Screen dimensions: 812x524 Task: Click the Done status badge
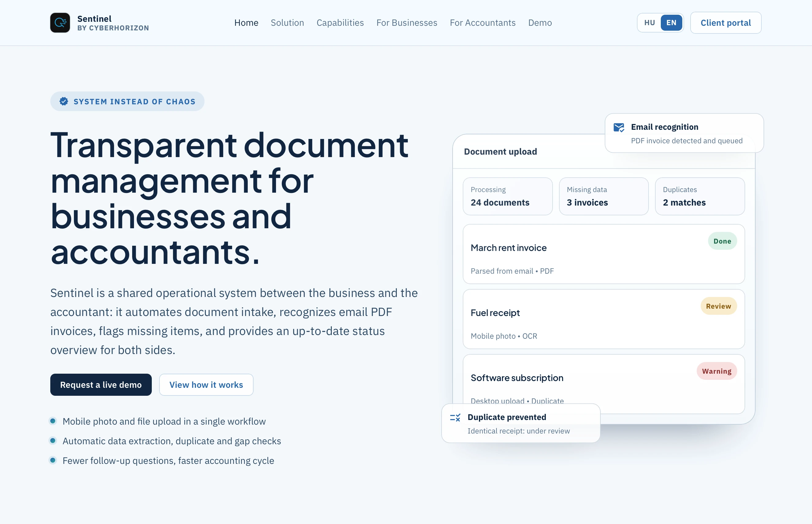point(722,241)
